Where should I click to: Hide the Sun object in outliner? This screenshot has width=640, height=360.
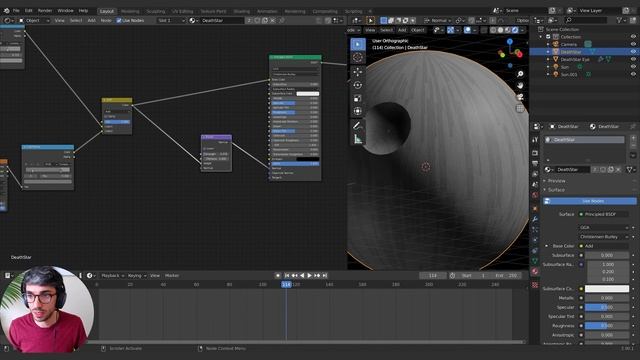pos(633,67)
